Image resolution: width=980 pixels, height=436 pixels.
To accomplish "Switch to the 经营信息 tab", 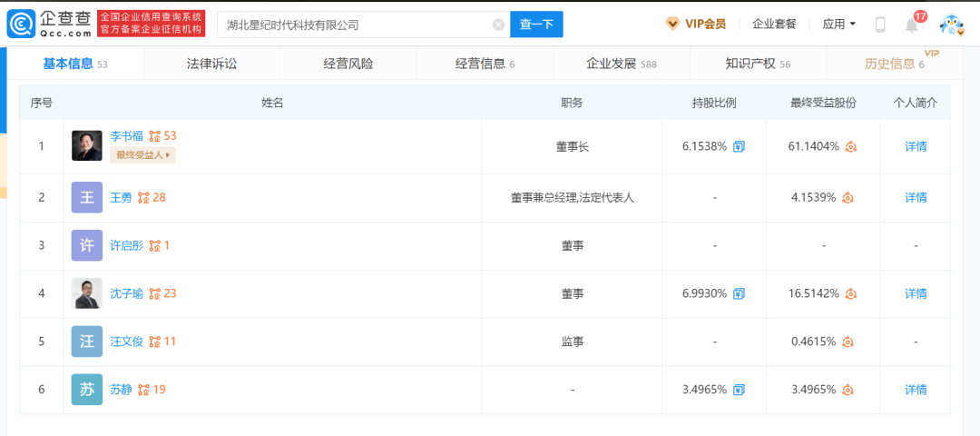I will click(485, 64).
